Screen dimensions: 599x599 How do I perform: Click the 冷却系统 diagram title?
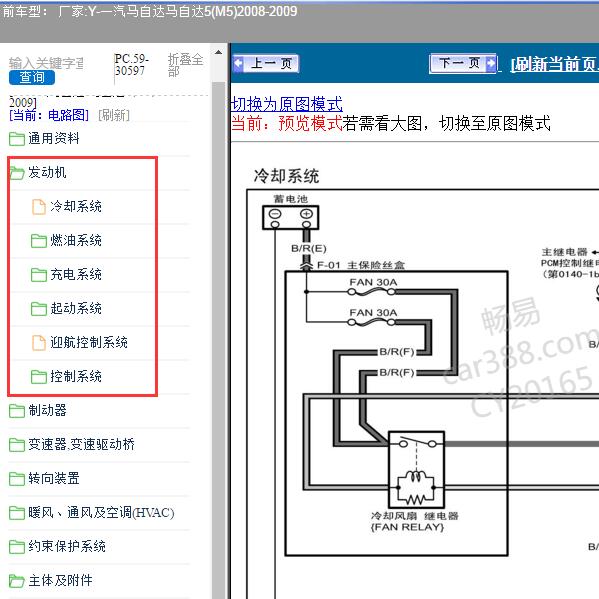coord(286,176)
